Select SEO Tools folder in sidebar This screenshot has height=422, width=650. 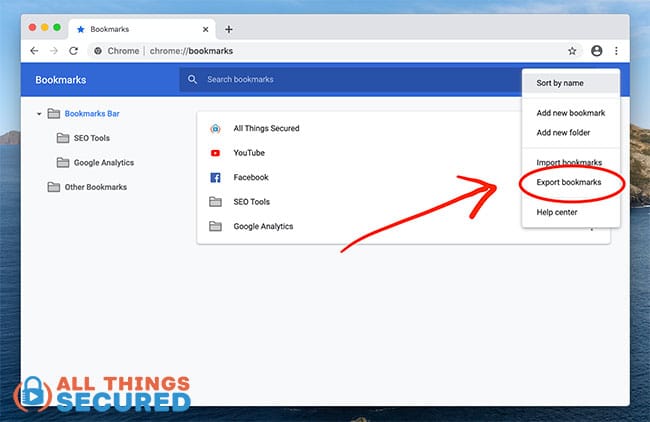(90, 138)
